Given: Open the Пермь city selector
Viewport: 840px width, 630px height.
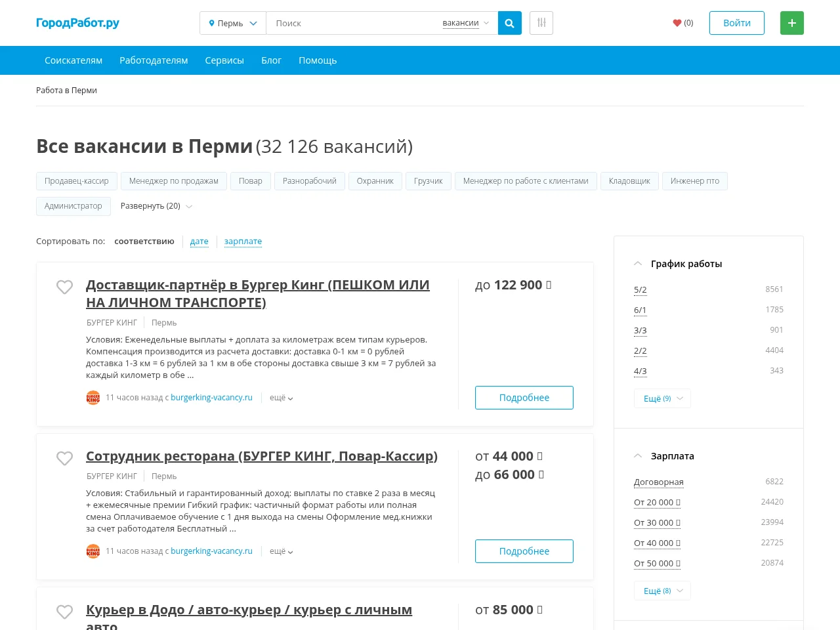Looking at the screenshot, I should 233,23.
